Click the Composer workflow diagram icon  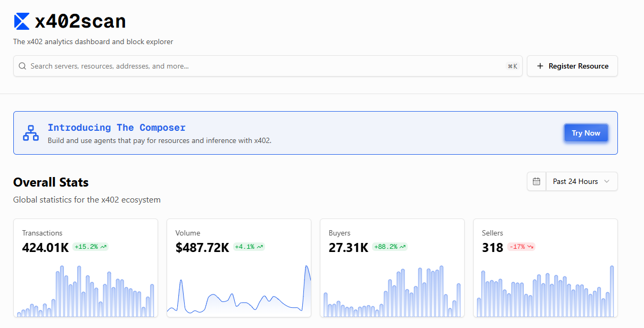(x=31, y=133)
